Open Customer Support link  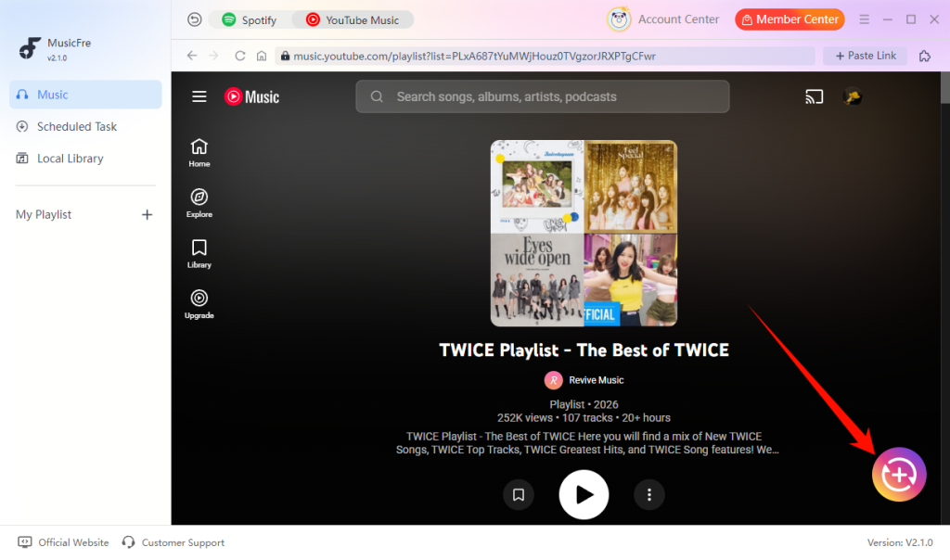pos(173,542)
